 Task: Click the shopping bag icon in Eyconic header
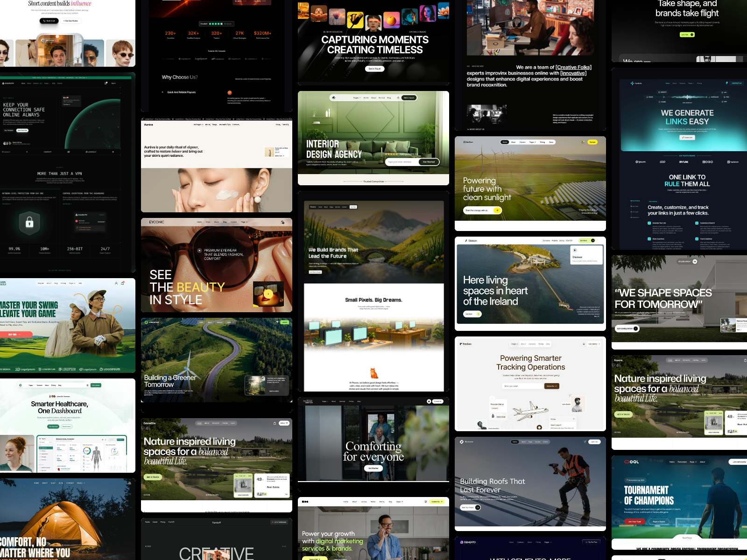click(282, 222)
